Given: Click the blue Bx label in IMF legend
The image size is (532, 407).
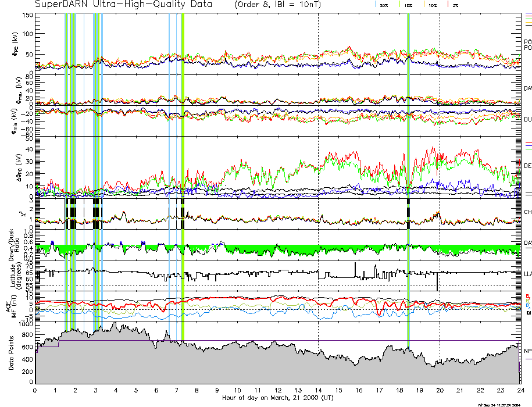Looking at the screenshot, I should tap(527, 306).
